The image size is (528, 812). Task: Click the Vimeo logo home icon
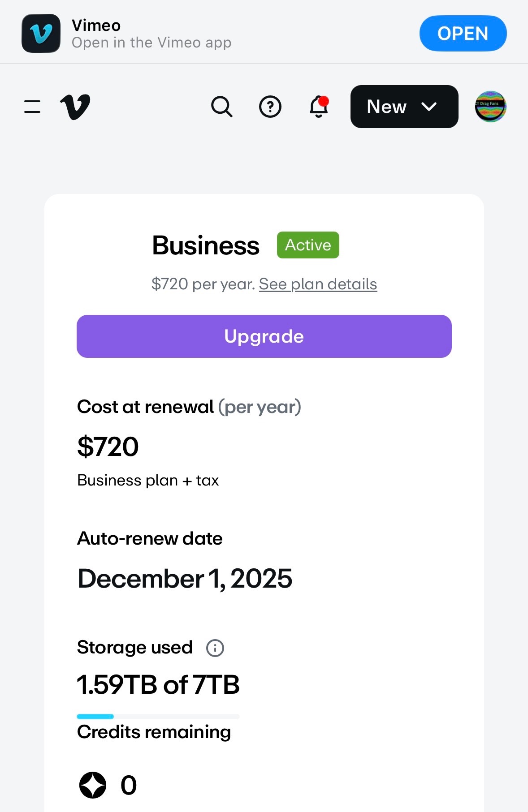75,107
